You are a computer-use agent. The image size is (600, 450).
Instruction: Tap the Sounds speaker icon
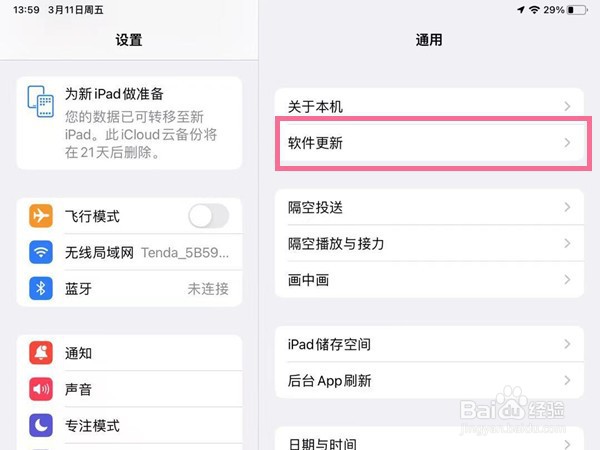pyautogui.click(x=41, y=389)
